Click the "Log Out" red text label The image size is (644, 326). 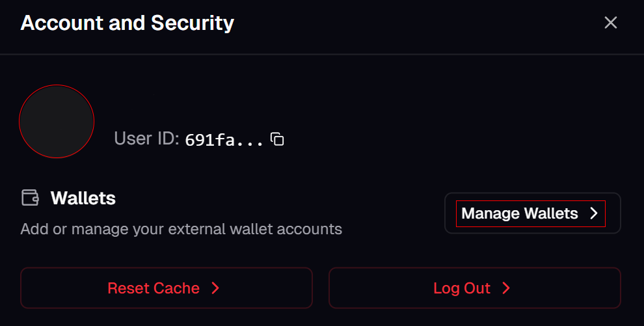point(462,288)
